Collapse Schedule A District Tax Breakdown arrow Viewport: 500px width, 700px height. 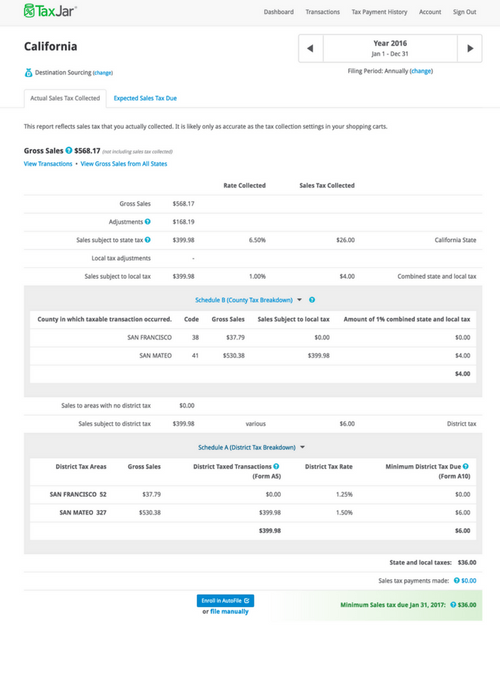(x=302, y=447)
